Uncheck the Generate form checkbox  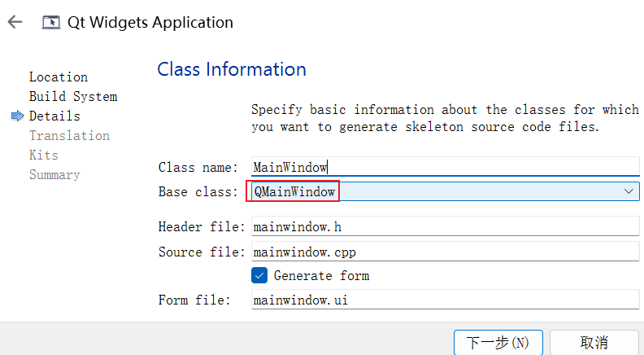tap(259, 275)
